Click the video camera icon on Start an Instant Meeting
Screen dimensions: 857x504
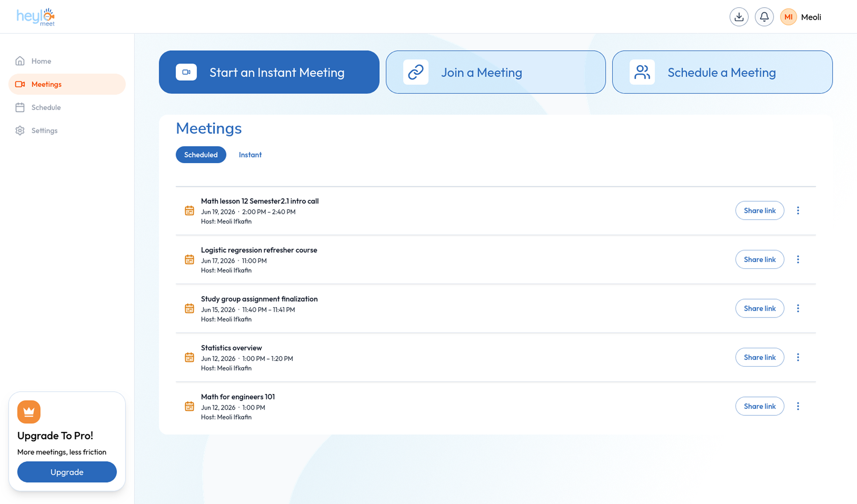(x=186, y=72)
